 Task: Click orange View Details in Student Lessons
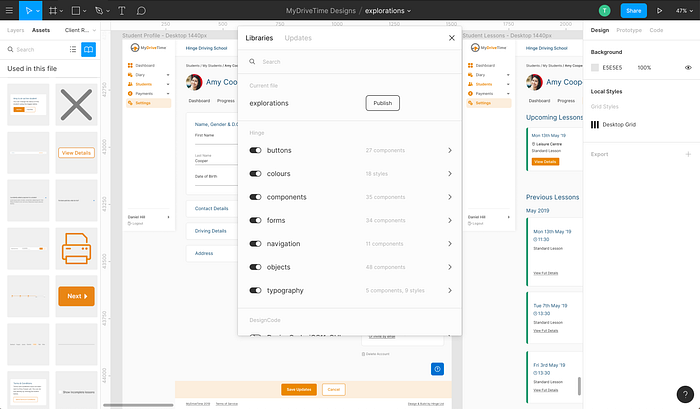tap(545, 162)
